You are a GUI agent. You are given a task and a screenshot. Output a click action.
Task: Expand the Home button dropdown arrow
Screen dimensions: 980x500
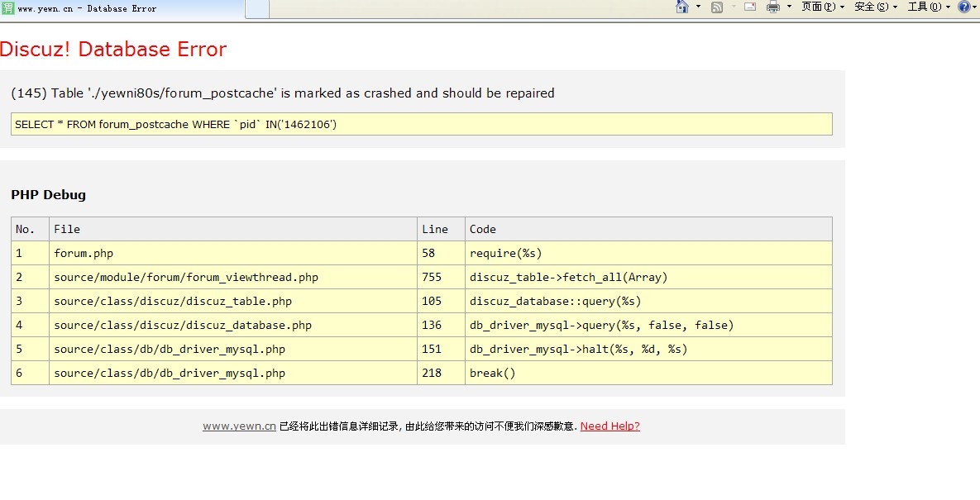click(x=698, y=7)
